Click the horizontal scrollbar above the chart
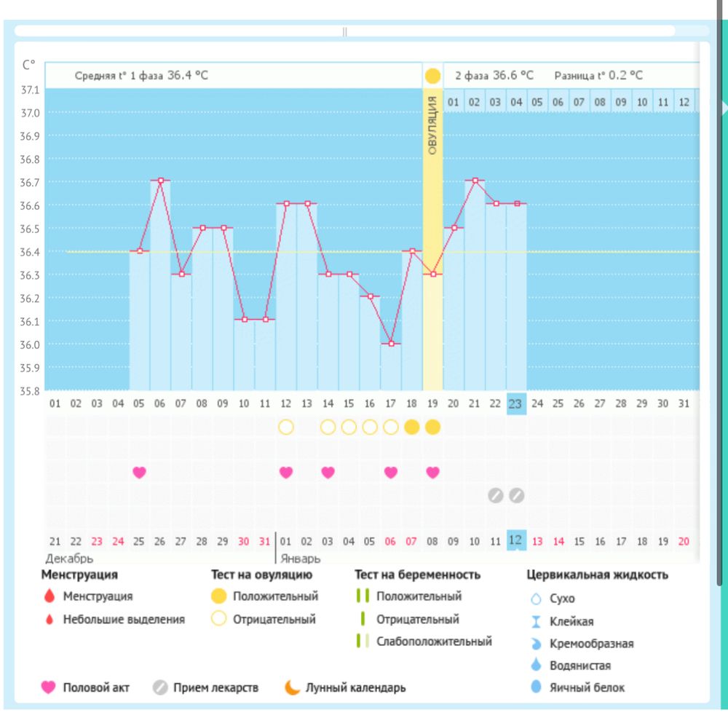 (344, 31)
